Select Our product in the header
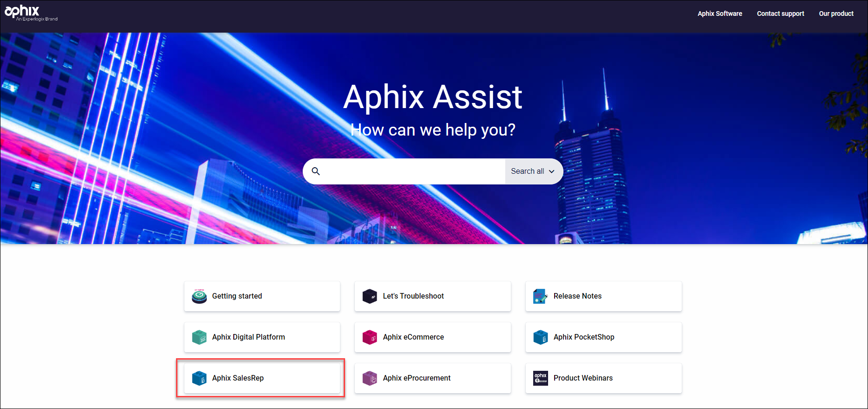This screenshot has height=409, width=868. point(836,14)
